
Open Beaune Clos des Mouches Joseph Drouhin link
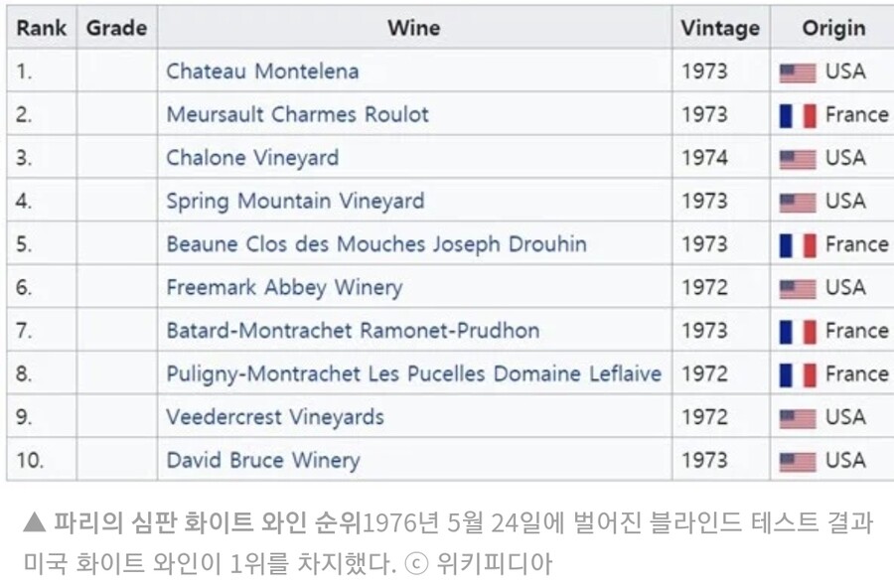(x=376, y=244)
